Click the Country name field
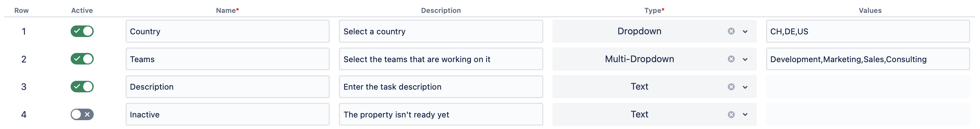This screenshot has height=129, width=980. 228,31
